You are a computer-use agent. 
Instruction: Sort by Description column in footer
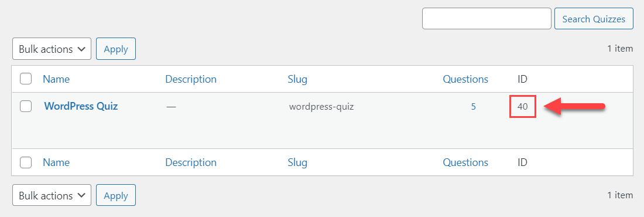coord(191,162)
